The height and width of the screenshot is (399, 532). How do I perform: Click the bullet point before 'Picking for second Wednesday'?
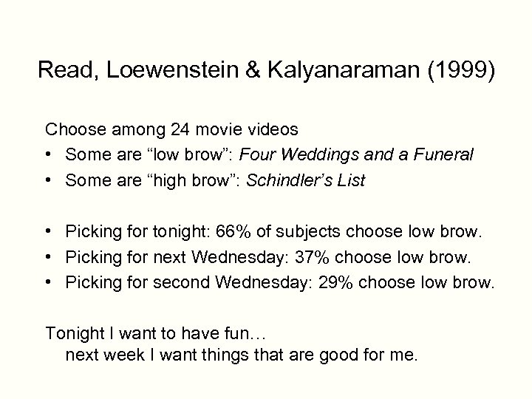click(x=50, y=284)
